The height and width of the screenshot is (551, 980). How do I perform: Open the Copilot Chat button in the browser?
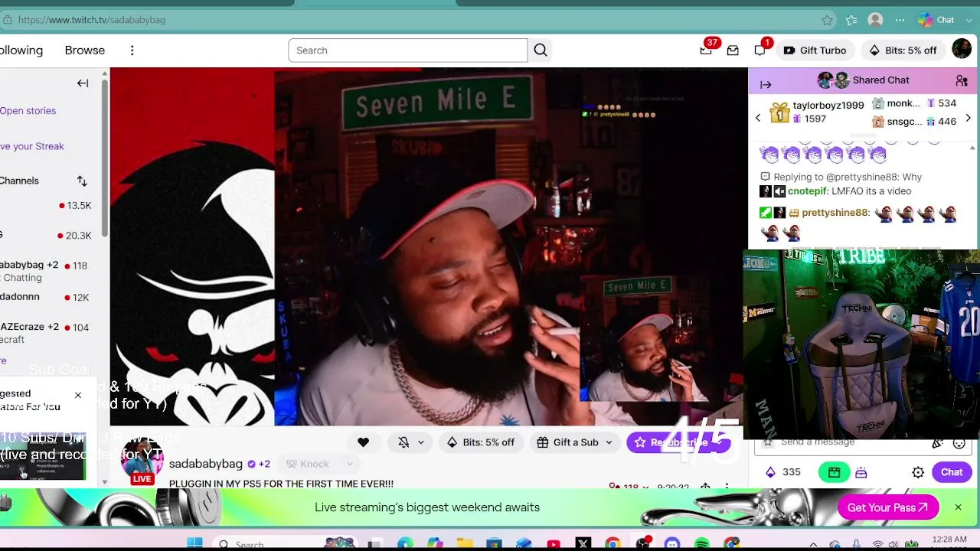click(x=936, y=20)
